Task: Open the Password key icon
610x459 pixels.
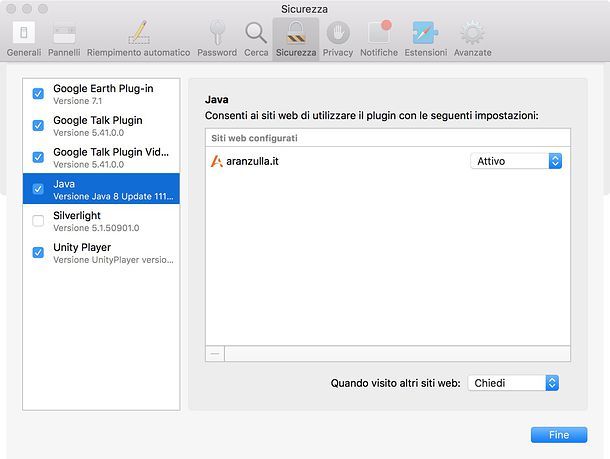Action: 217,33
